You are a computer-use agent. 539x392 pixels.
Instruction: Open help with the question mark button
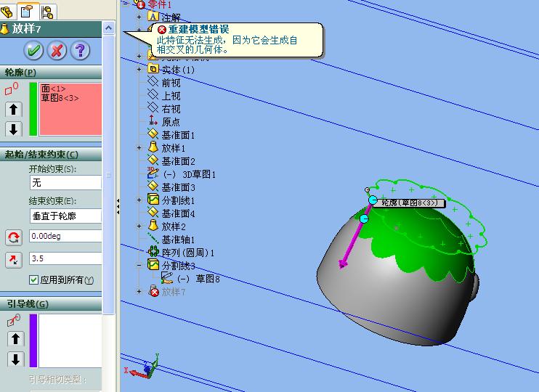pyautogui.click(x=80, y=51)
